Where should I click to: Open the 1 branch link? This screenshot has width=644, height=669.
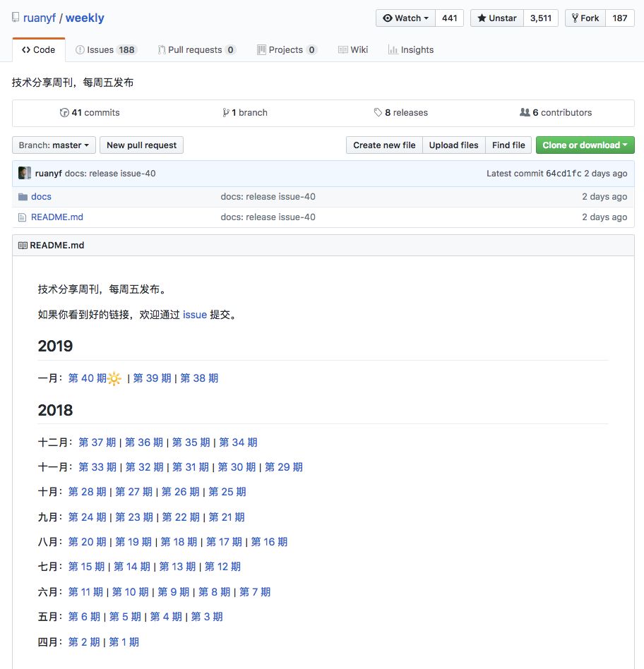coord(245,113)
